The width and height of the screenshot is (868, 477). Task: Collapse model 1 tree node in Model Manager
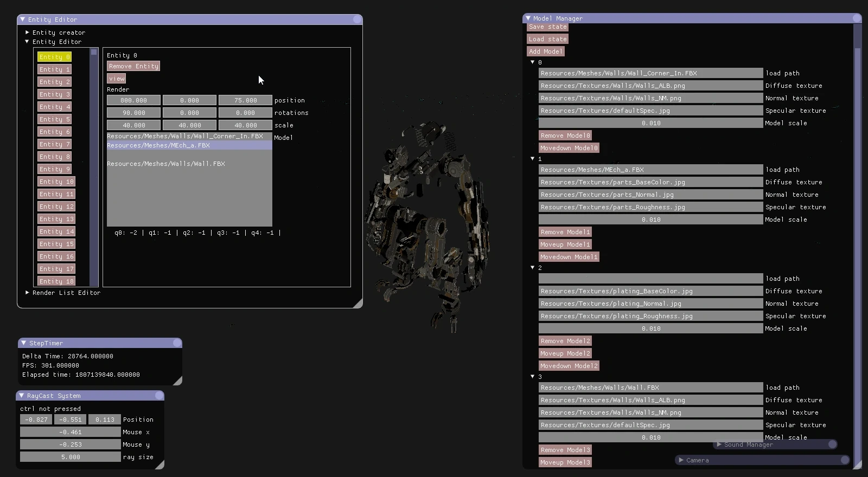click(533, 159)
